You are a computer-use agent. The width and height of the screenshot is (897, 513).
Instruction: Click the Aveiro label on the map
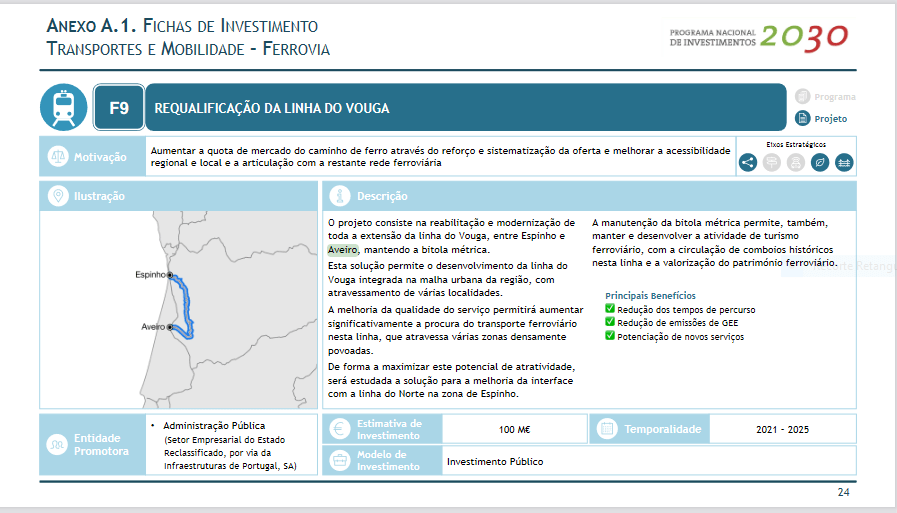153,327
